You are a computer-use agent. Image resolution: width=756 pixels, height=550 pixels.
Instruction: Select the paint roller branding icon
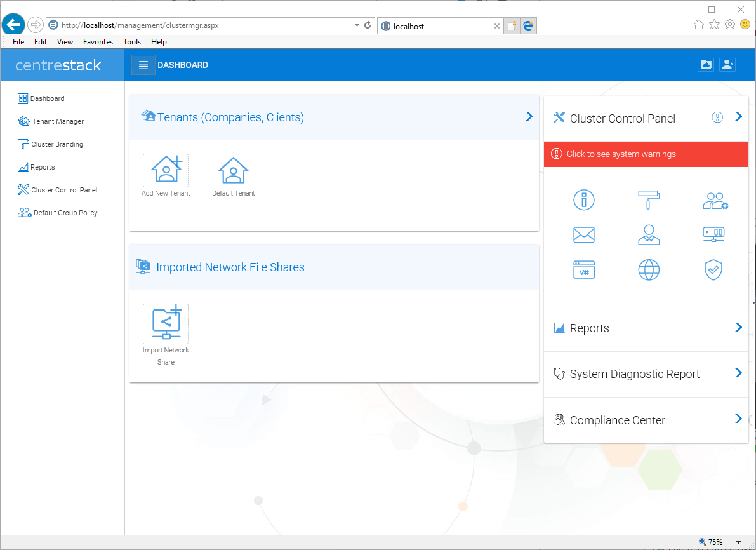(649, 199)
